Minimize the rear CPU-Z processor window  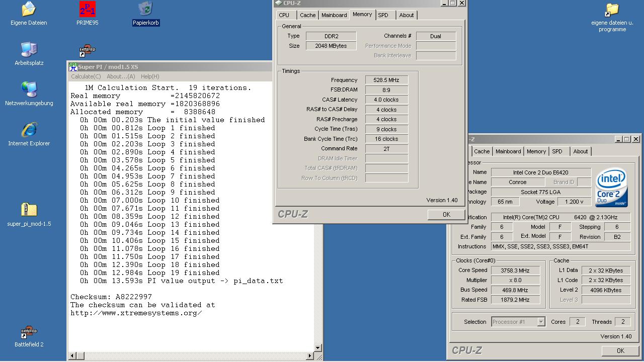coord(618,139)
